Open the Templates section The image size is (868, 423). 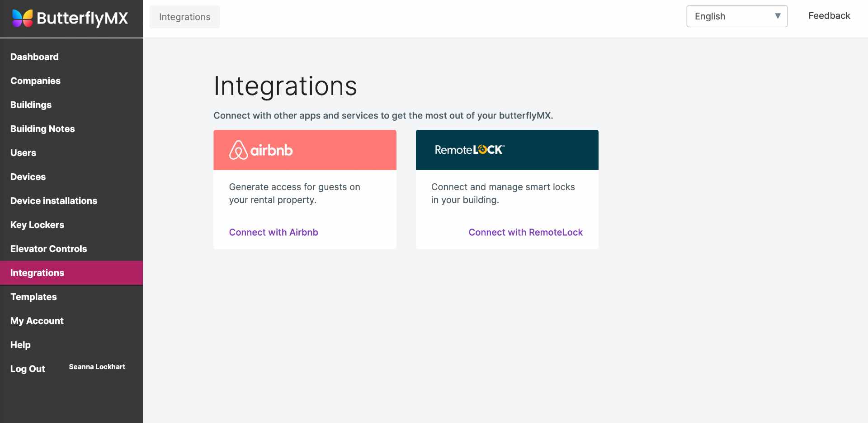pos(33,296)
